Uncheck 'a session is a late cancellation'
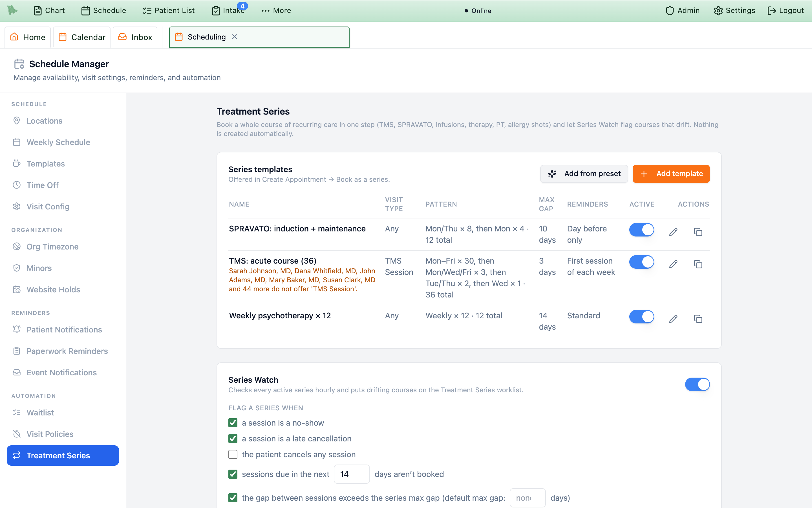812x508 pixels. (x=233, y=439)
